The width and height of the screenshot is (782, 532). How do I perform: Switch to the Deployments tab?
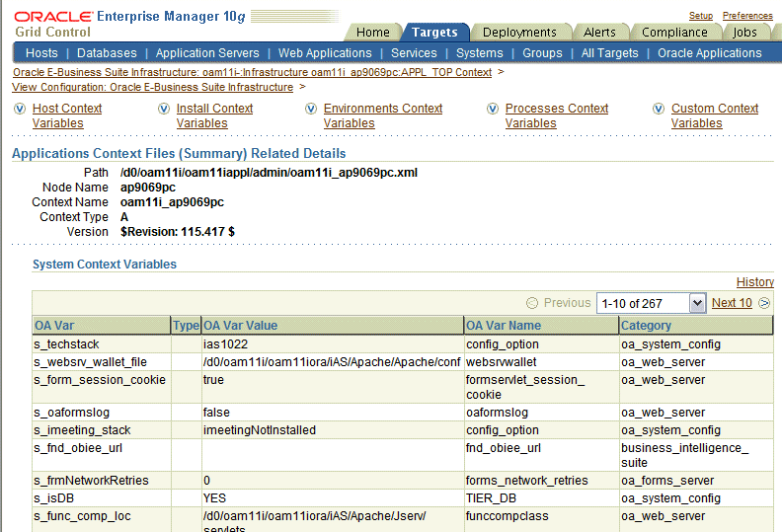(x=519, y=33)
